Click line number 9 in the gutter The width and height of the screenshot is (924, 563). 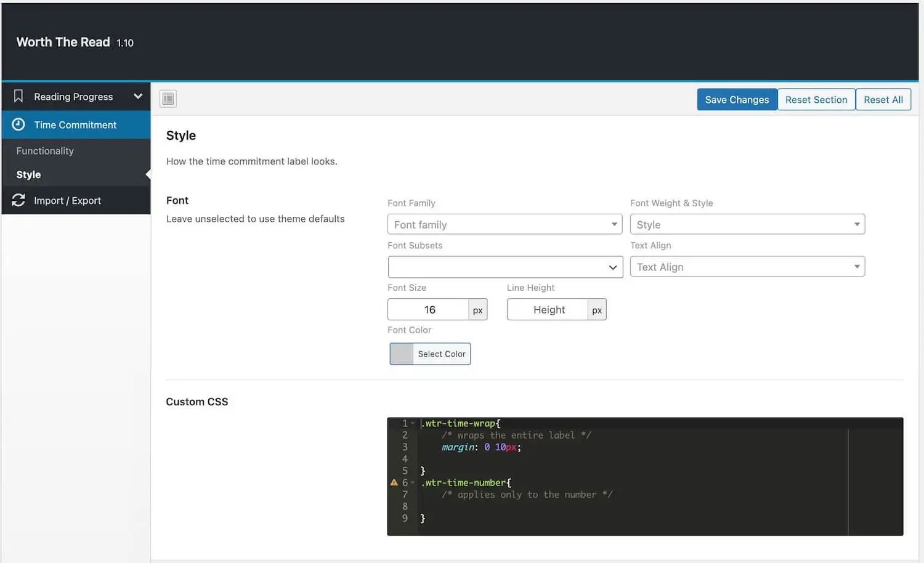click(405, 518)
